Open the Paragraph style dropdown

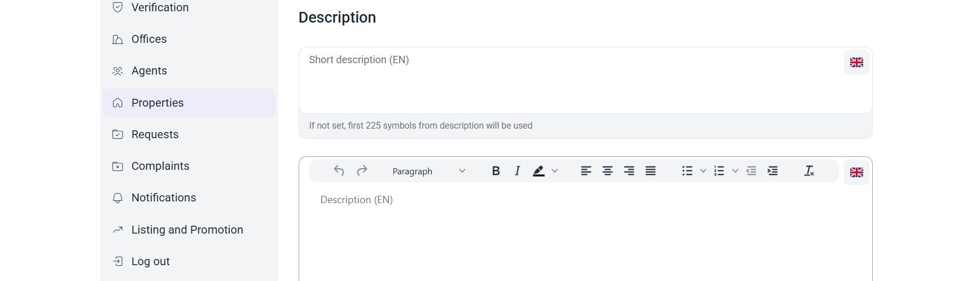(x=429, y=171)
